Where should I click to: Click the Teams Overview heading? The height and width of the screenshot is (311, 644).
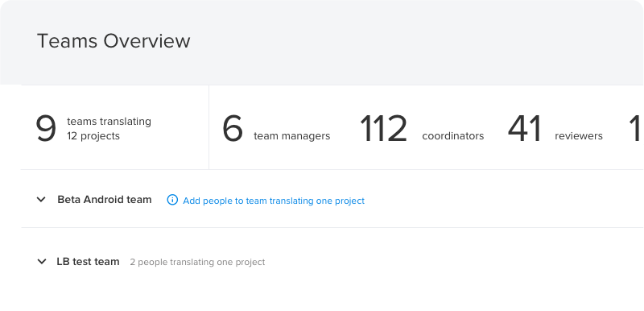click(x=114, y=41)
